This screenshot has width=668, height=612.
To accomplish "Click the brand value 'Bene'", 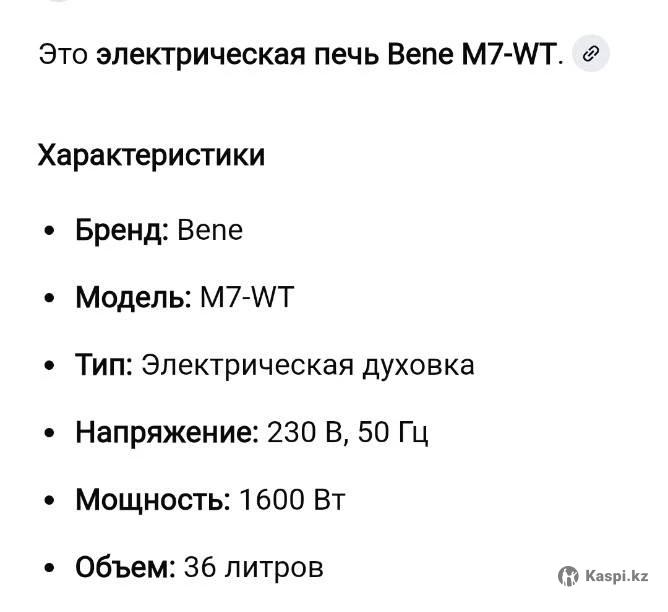I will point(209,230).
